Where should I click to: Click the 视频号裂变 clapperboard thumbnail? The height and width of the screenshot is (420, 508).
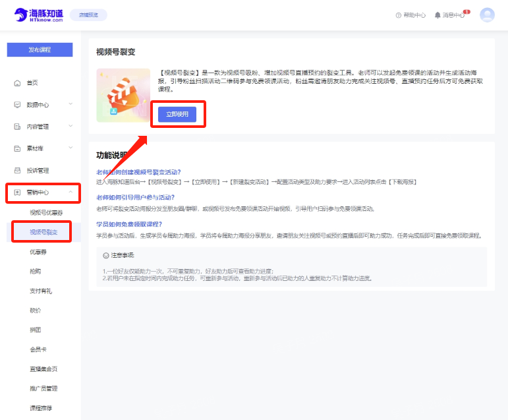coord(123,96)
